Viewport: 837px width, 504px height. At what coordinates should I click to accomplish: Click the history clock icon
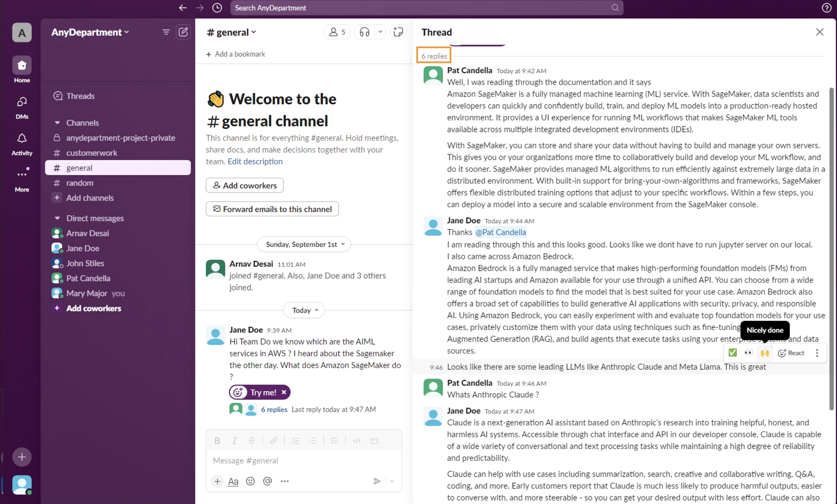pyautogui.click(x=217, y=8)
